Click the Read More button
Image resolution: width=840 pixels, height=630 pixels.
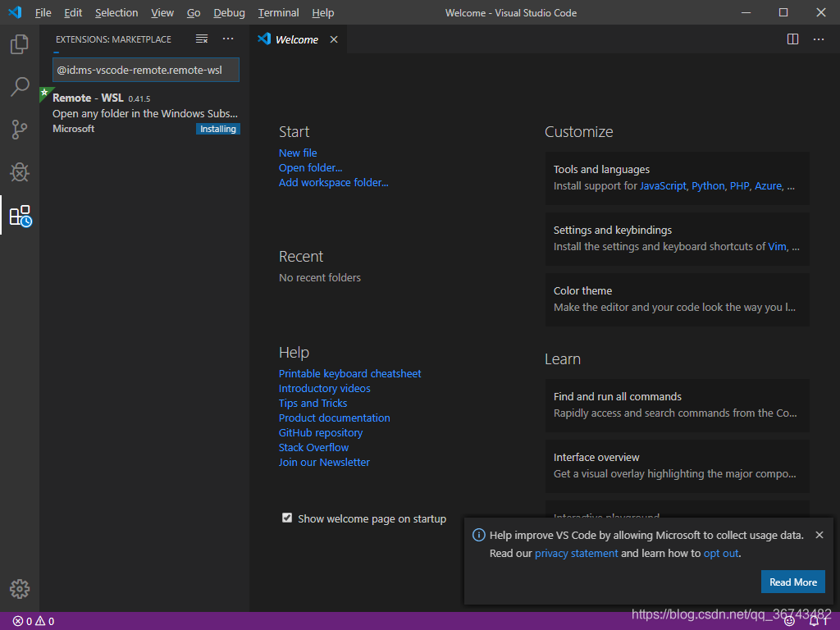793,582
